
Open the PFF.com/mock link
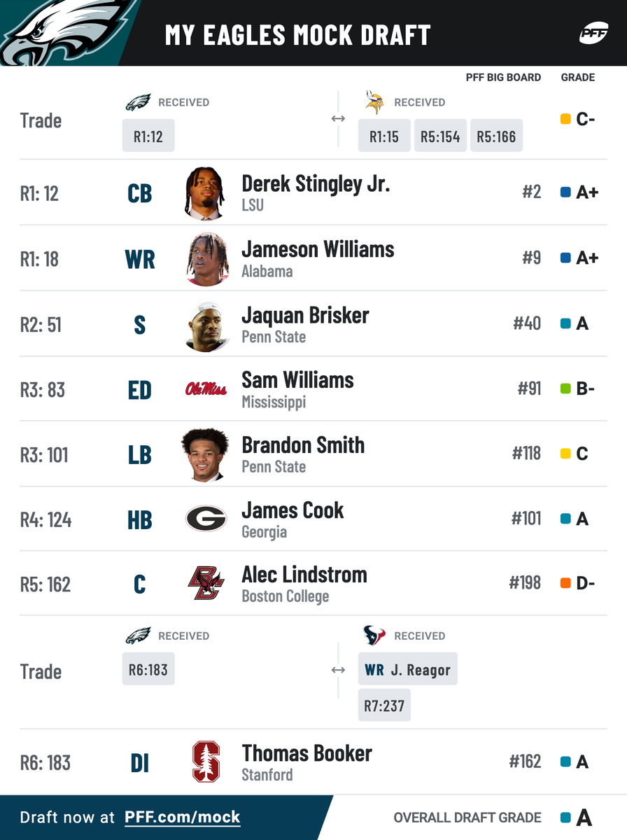(183, 817)
